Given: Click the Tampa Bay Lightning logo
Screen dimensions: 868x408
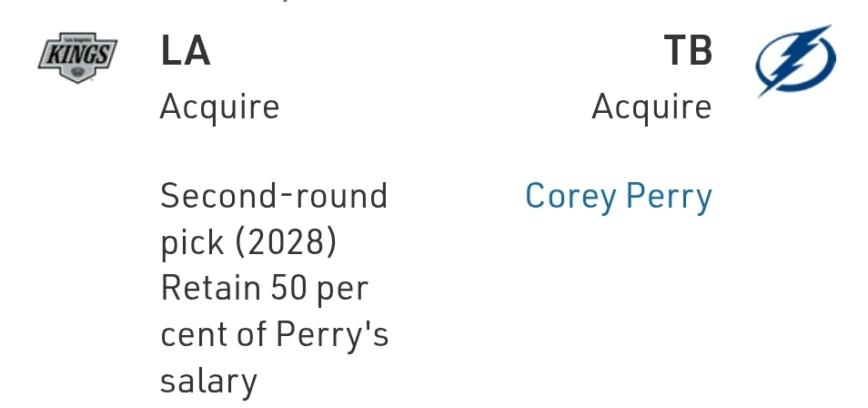Looking at the screenshot, I should [794, 59].
